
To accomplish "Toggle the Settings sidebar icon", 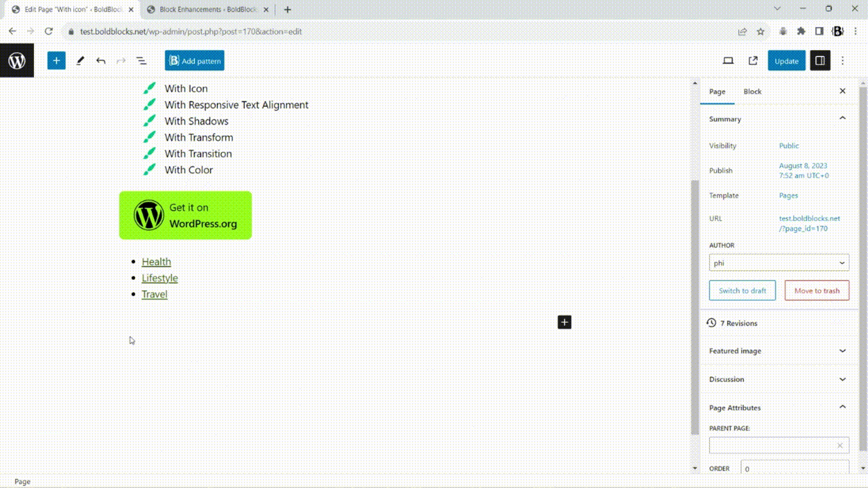I will click(x=820, y=61).
